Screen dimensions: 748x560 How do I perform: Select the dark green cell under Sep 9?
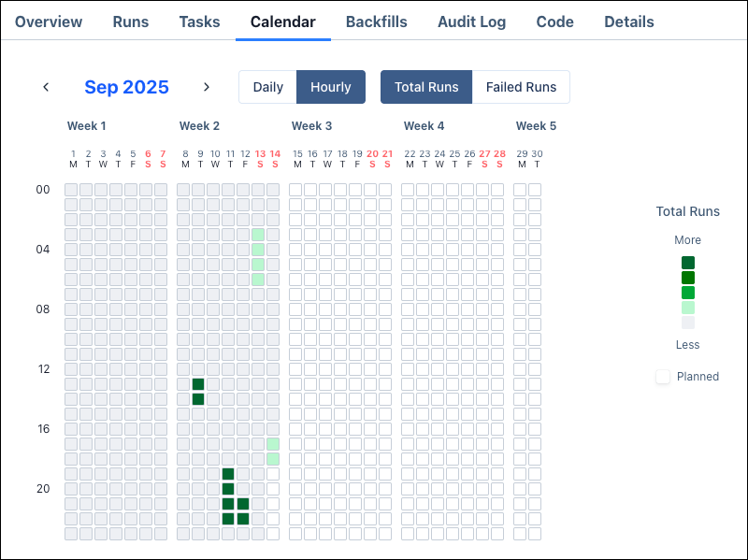[198, 383]
